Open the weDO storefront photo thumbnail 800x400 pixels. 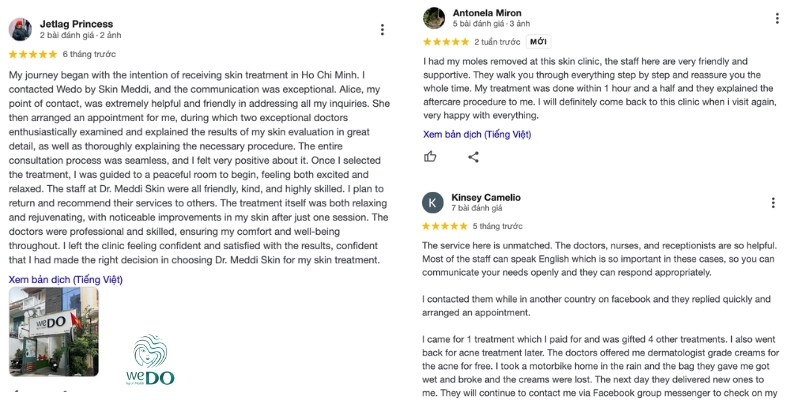(54, 331)
